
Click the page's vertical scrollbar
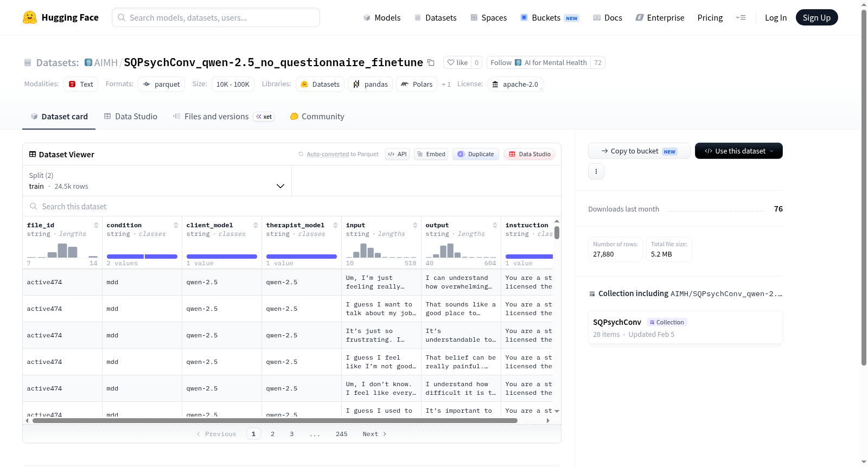tap(864, 187)
